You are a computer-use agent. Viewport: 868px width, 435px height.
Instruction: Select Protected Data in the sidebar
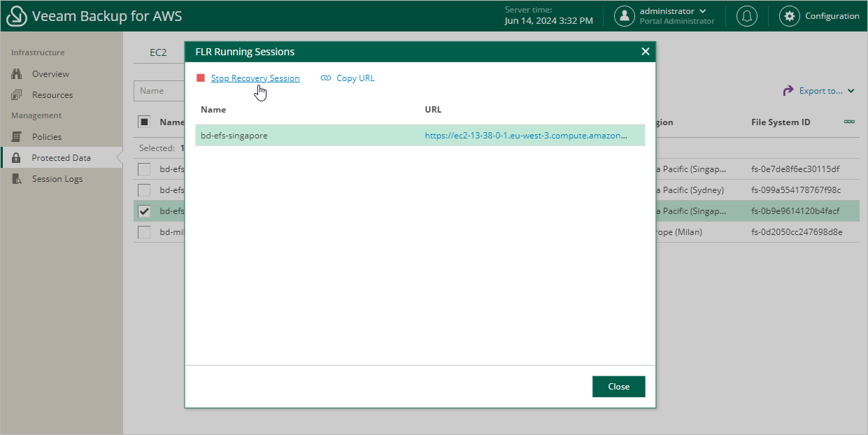[x=62, y=158]
